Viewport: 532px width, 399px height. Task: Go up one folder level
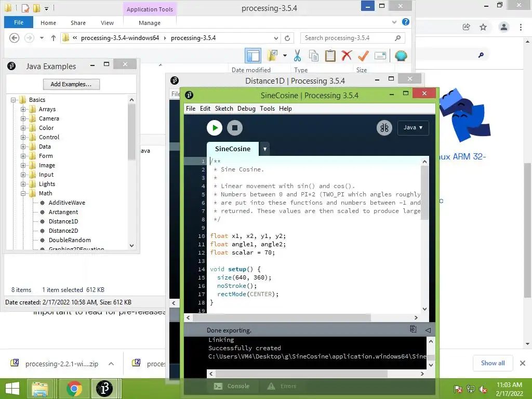point(54,38)
